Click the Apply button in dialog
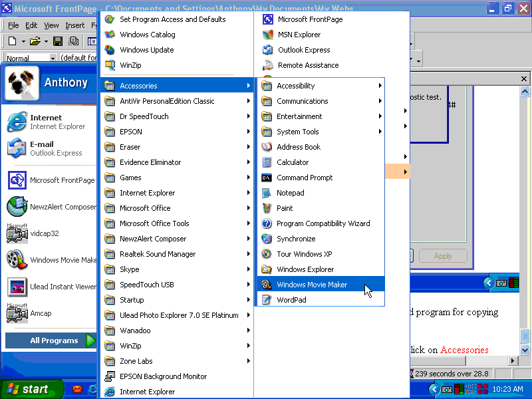 pos(443,256)
